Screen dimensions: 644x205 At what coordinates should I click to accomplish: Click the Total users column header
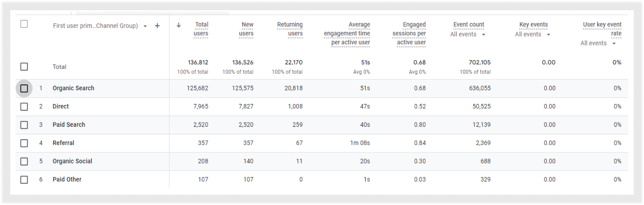(201, 29)
